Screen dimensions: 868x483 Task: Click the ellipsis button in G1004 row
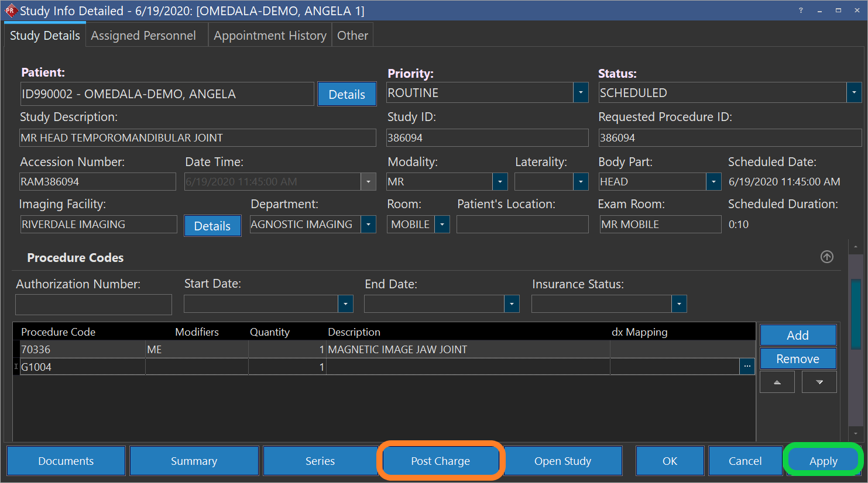[x=747, y=367]
